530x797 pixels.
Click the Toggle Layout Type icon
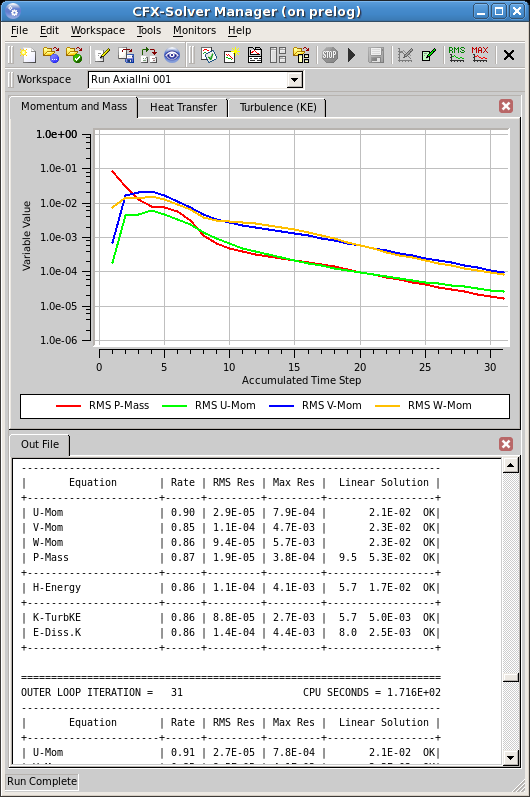click(278, 54)
